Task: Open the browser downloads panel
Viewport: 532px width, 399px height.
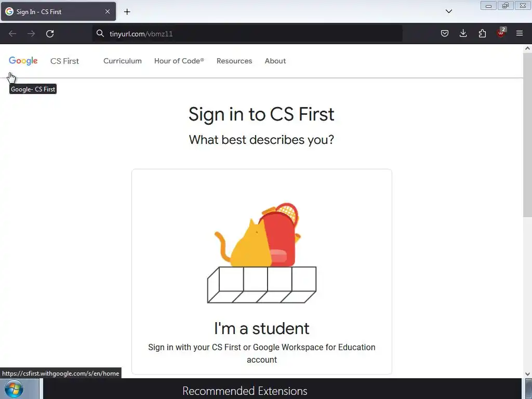Action: coord(463,33)
